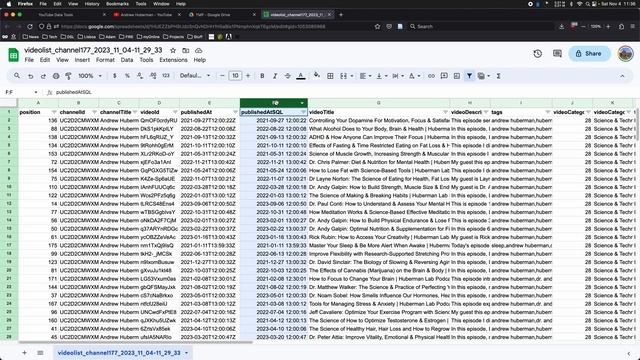The image size is (640, 360).
Task: Open column F header dropdown arrow
Action: point(302,103)
